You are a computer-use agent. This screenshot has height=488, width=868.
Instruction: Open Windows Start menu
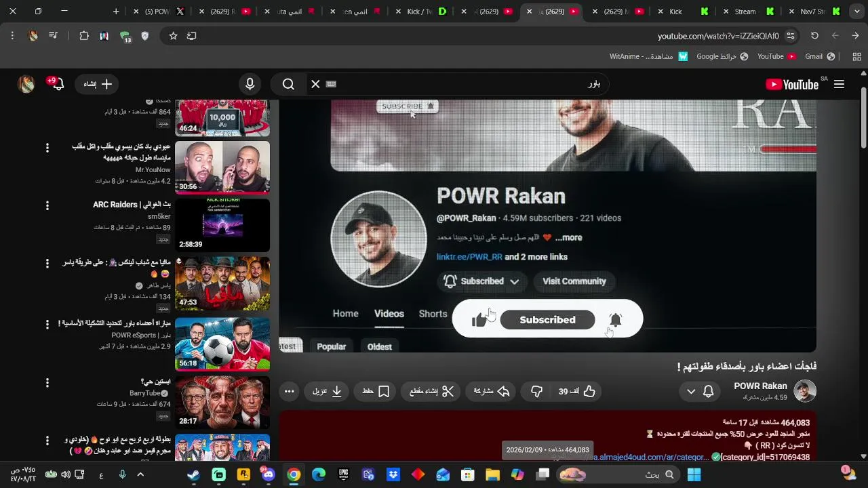[694, 474]
